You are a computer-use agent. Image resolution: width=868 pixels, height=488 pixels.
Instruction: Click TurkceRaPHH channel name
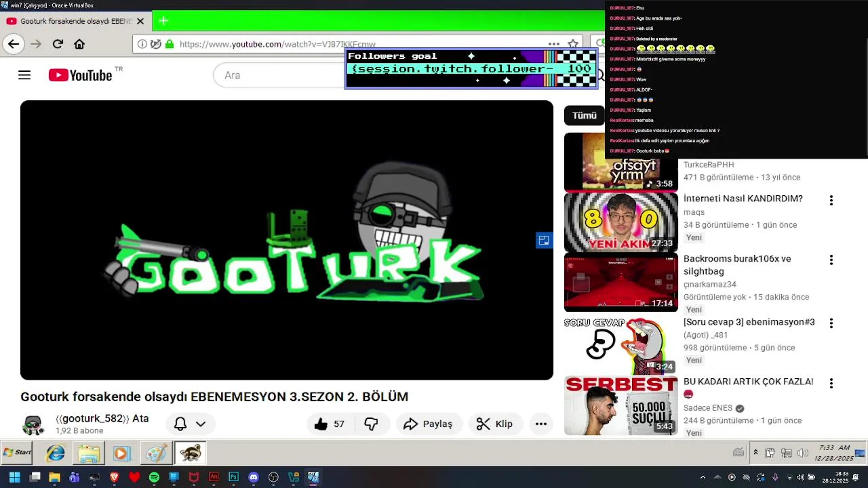709,165
